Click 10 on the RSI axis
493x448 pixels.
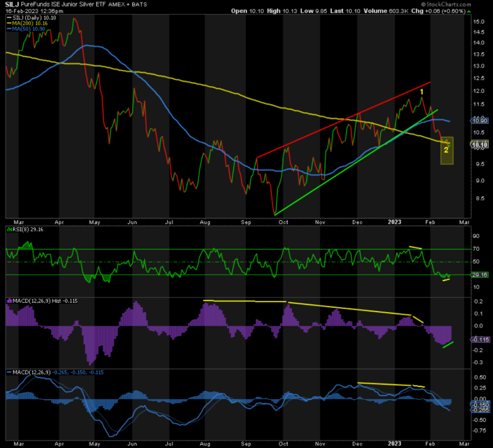(x=476, y=287)
